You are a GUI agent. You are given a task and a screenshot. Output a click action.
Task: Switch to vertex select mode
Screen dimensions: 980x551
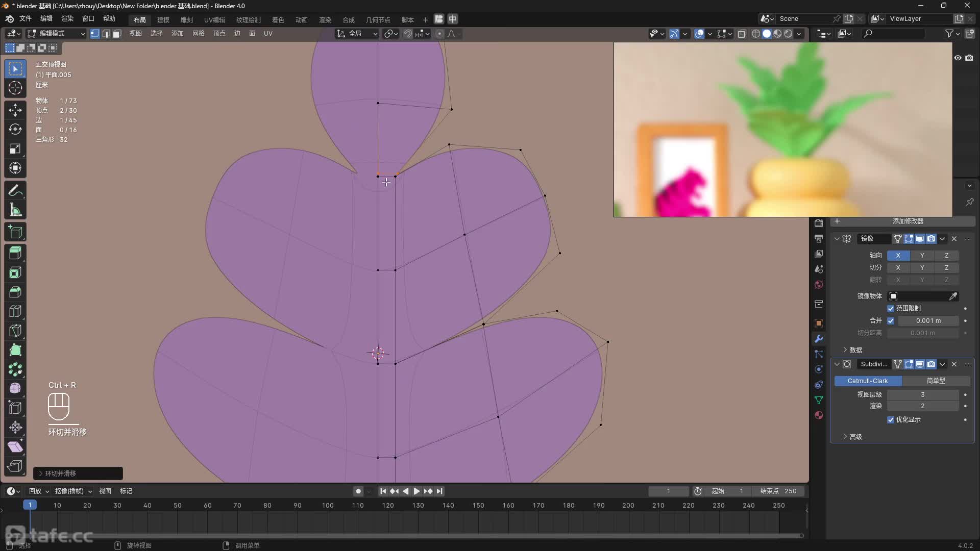pos(95,34)
